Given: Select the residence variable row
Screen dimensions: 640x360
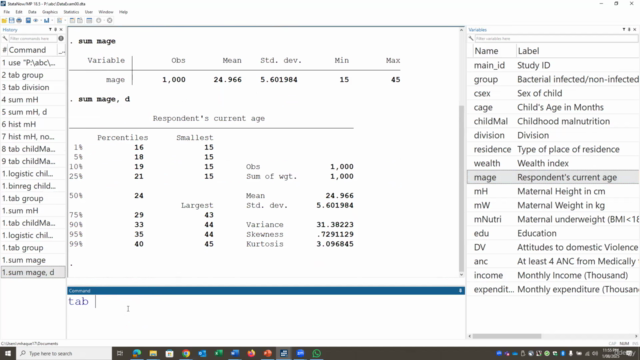Looking at the screenshot, I should tap(553, 149).
